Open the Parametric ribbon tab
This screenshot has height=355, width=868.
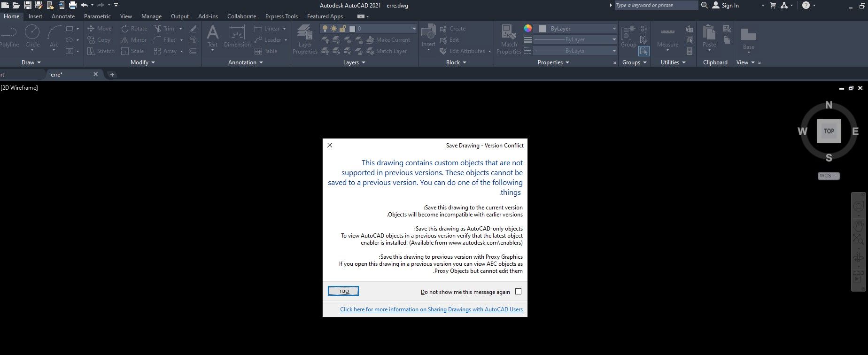point(97,16)
